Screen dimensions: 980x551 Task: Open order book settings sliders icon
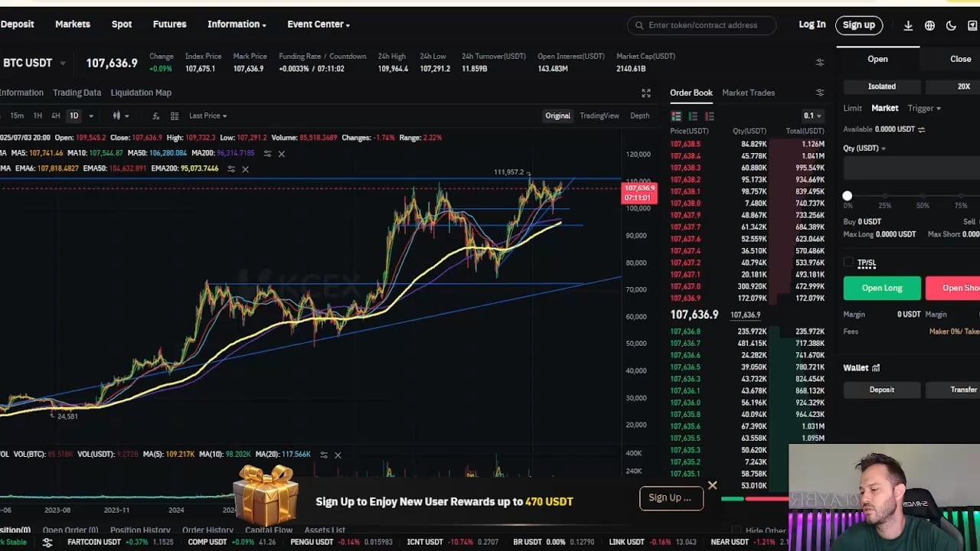tap(819, 93)
